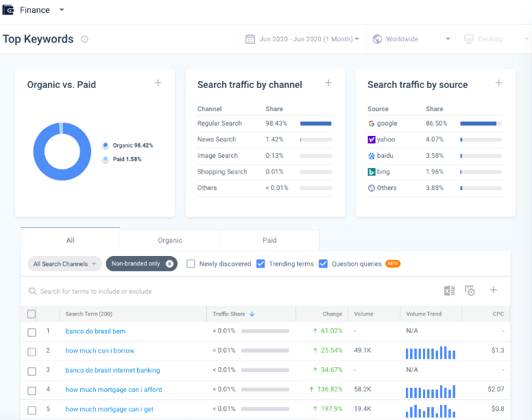The width and height of the screenshot is (532, 420).
Task: Open the table column settings icon
Action: point(470,290)
